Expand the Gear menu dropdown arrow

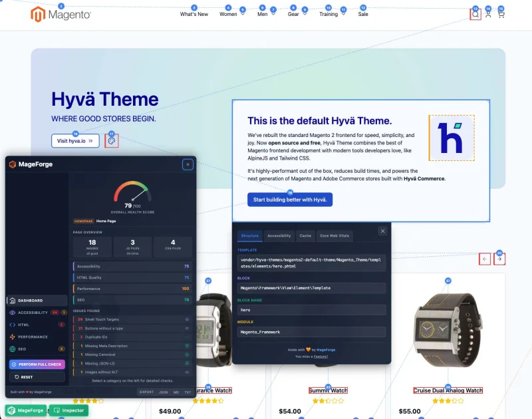tap(305, 14)
